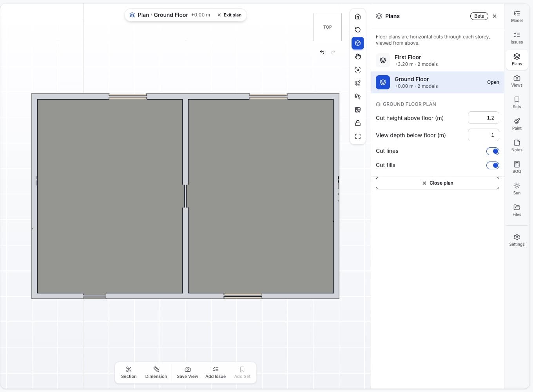The width and height of the screenshot is (533, 392).
Task: Select the 3D cube orbit tool
Action: [x=358, y=43]
